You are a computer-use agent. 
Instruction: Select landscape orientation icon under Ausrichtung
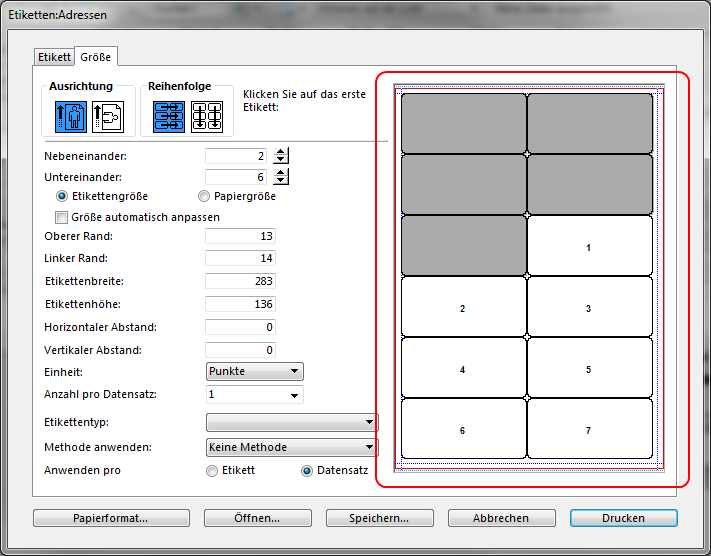coord(107,117)
